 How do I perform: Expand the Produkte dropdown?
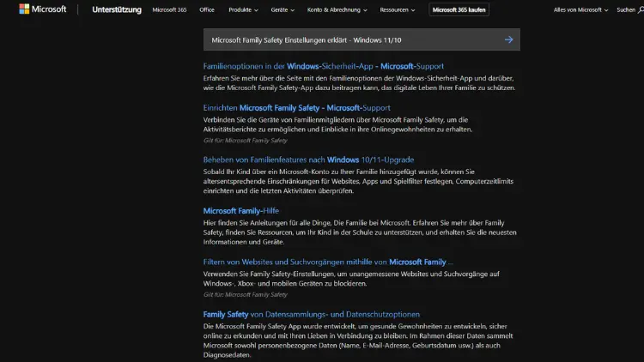pyautogui.click(x=243, y=9)
